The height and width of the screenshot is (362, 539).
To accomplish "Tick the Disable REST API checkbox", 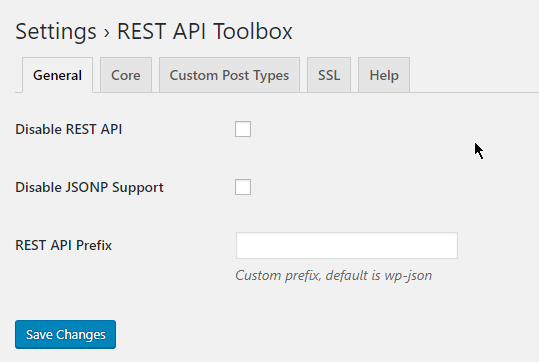I will (x=243, y=129).
